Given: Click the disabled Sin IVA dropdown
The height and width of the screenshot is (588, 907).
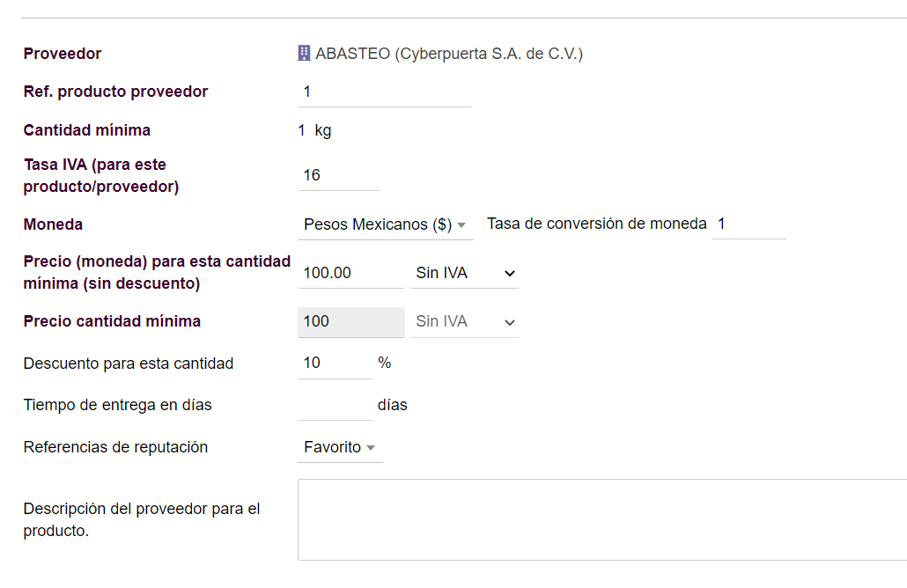Looking at the screenshot, I should coord(464,322).
